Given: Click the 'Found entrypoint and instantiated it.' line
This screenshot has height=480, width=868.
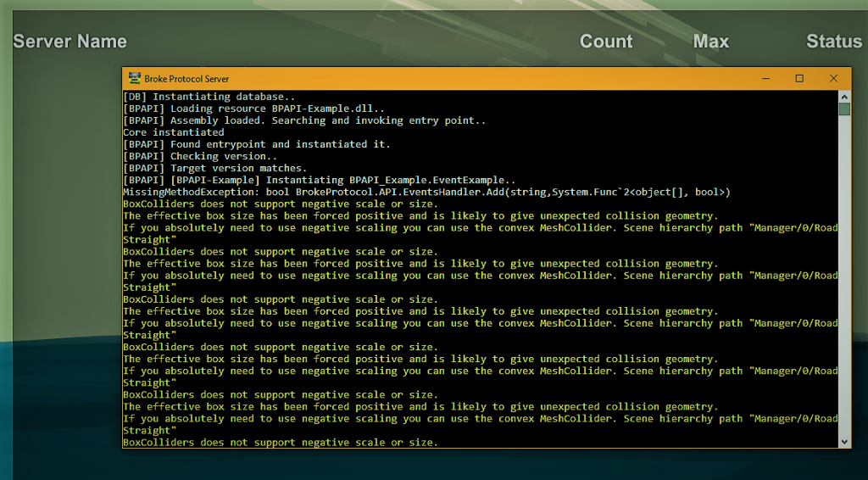Looking at the screenshot, I should [257, 144].
